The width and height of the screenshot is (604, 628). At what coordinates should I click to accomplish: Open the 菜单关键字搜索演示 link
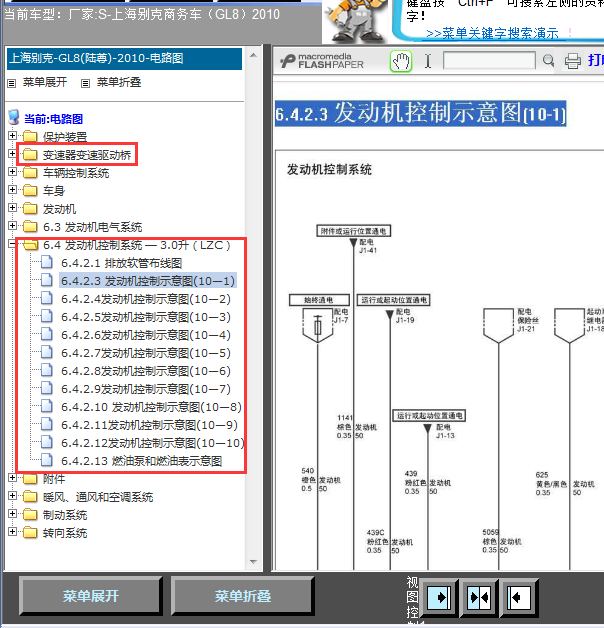point(492,33)
